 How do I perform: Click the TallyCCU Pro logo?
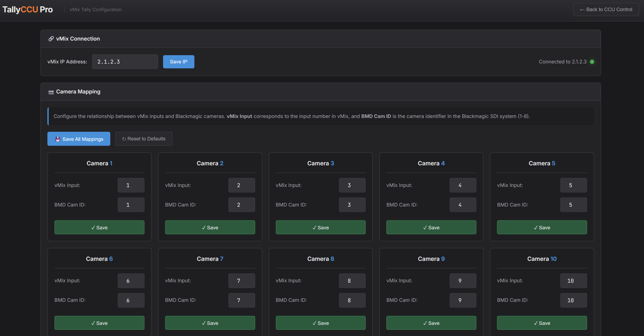[27, 9]
